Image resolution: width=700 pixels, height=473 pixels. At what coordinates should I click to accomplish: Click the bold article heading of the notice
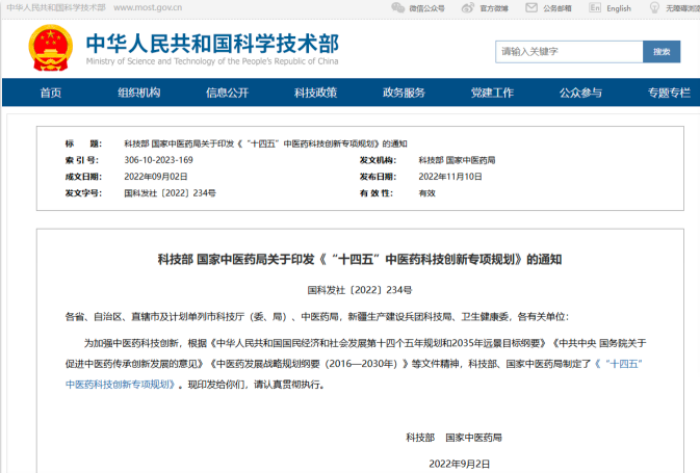point(360,259)
